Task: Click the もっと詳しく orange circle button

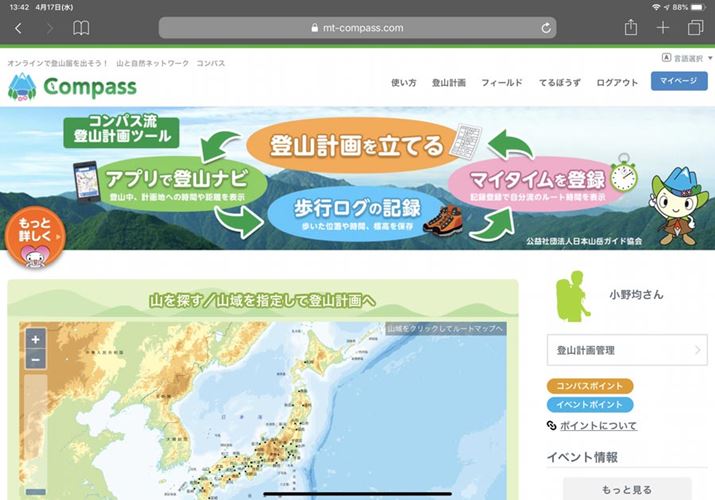Action: (x=35, y=236)
